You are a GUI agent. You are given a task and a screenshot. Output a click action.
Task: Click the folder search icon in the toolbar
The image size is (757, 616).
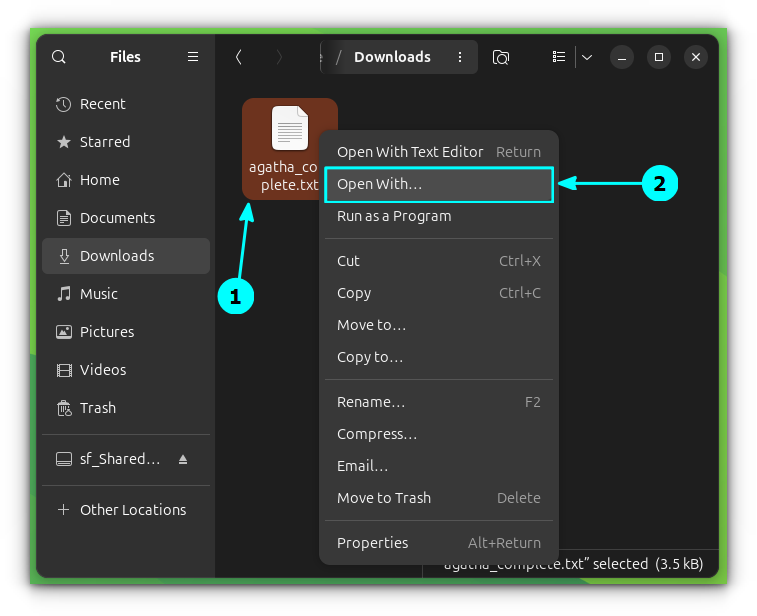click(501, 57)
